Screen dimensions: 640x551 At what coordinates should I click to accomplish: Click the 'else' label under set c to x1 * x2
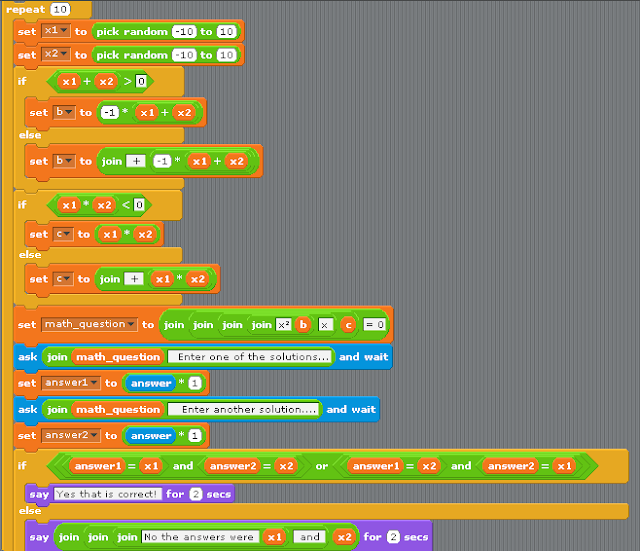[x=30, y=255]
